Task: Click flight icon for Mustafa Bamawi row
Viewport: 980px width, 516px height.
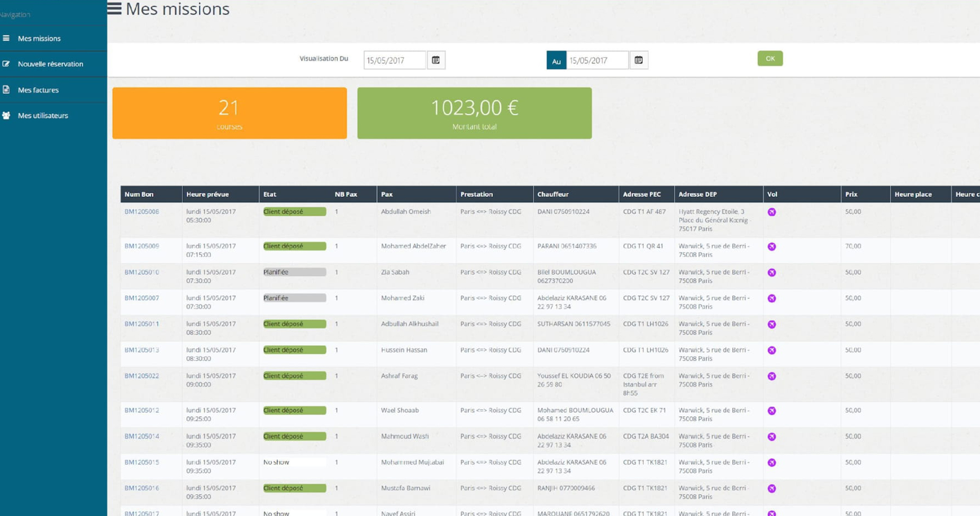Action: pos(772,489)
